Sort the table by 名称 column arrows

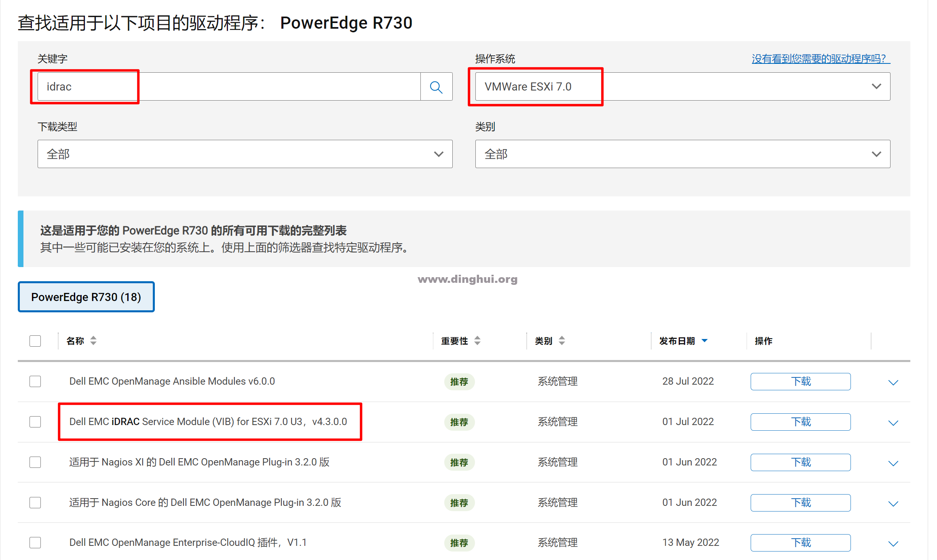93,341
